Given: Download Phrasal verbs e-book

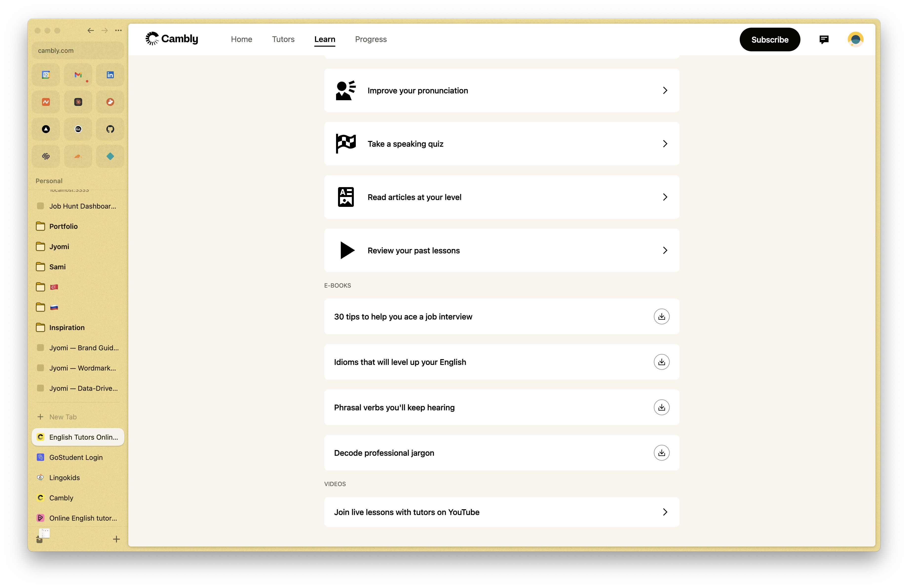Looking at the screenshot, I should pyautogui.click(x=661, y=407).
